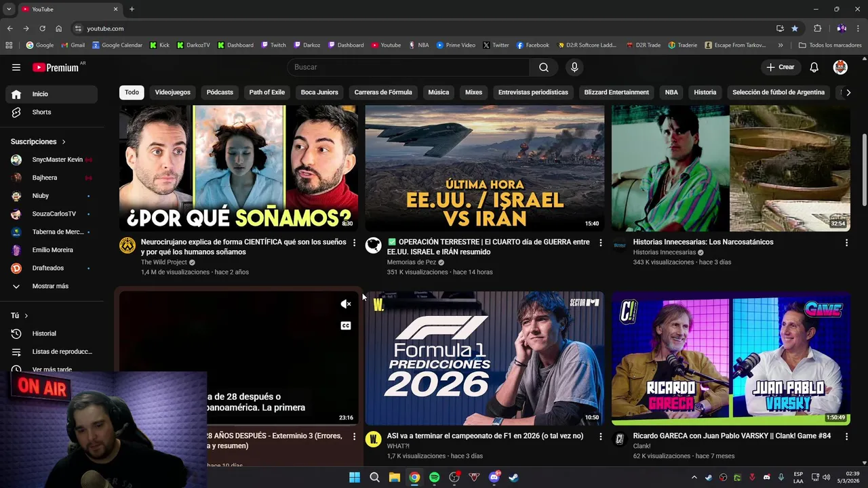Viewport: 868px width, 488px height.
Task: Select the Blizzard Entertainment chip
Action: pyautogui.click(x=616, y=92)
